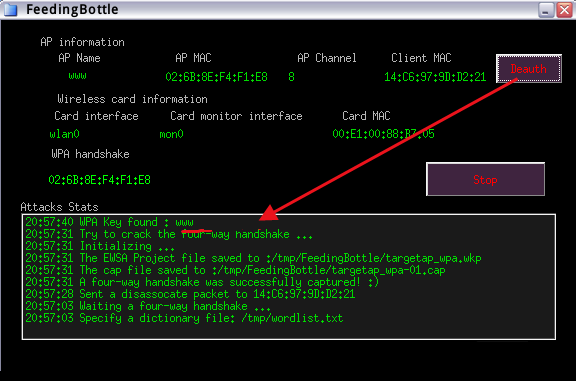Select AP MAC 02:6B:8E:F4:F1:E8 value
Viewport: 576px width, 381px height.
tap(216, 77)
